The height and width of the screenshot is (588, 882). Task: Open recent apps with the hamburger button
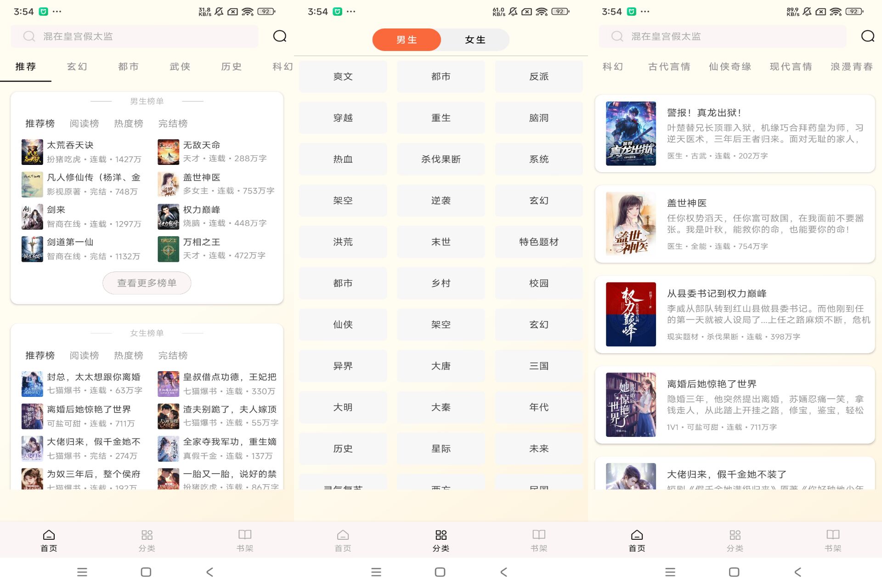(x=82, y=572)
